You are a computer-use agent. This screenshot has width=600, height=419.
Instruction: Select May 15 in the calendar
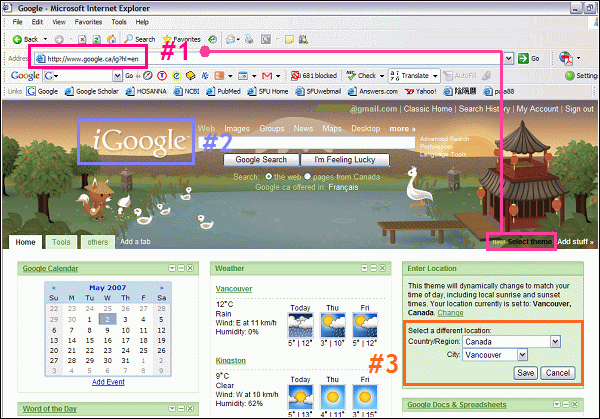[x=90, y=340]
